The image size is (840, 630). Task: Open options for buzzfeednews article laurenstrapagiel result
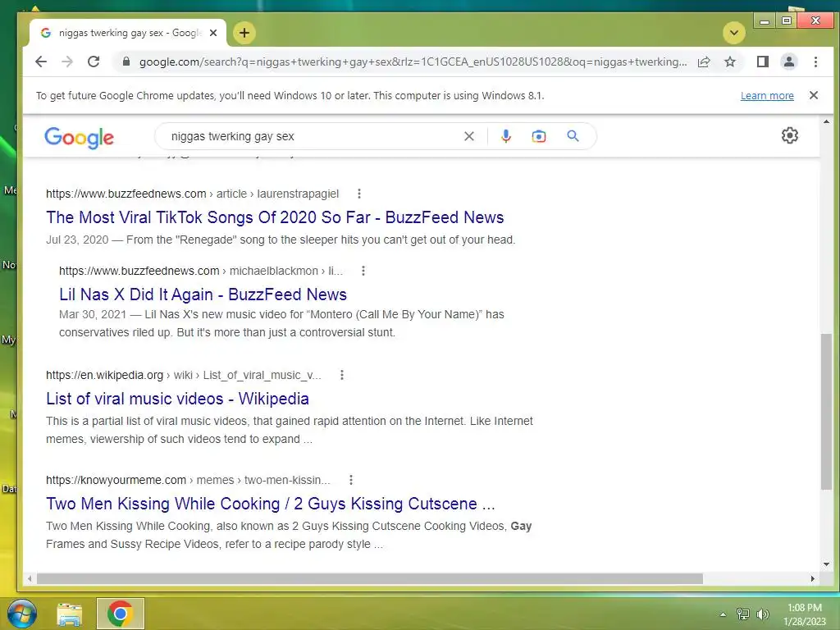[359, 194]
